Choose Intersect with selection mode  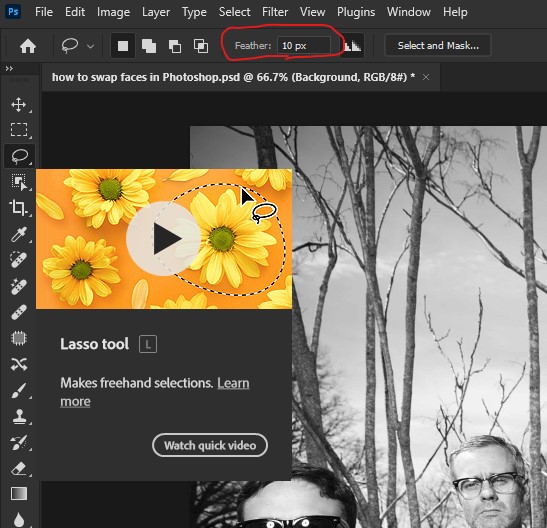(x=201, y=46)
